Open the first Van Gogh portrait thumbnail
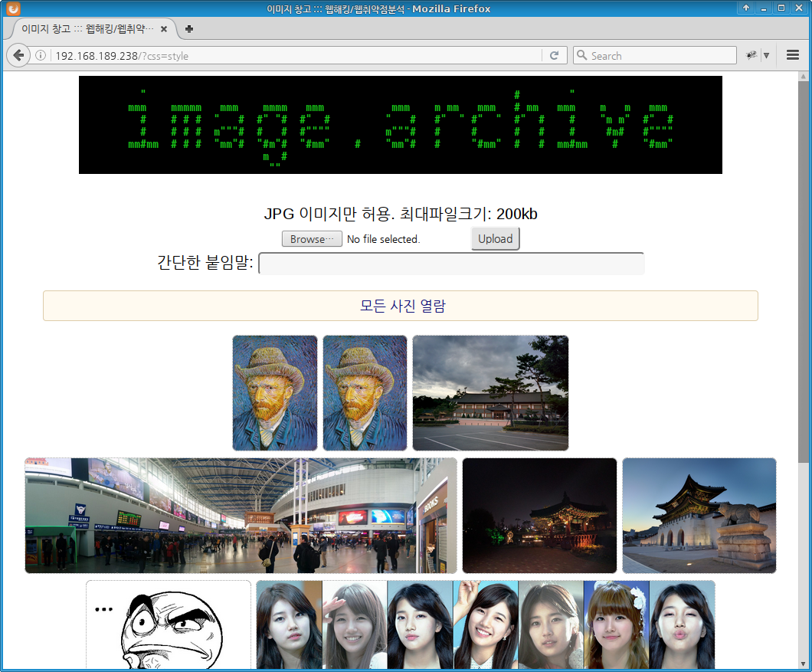This screenshot has width=812, height=672. coord(275,393)
